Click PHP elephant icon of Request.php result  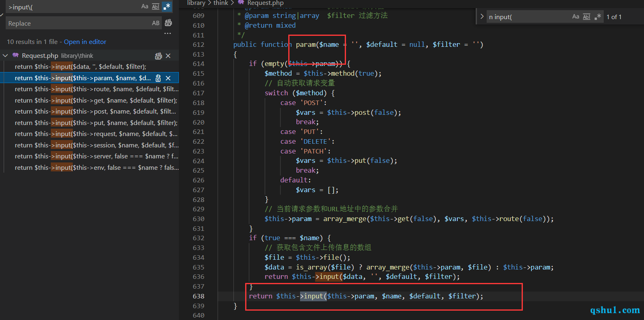click(15, 55)
